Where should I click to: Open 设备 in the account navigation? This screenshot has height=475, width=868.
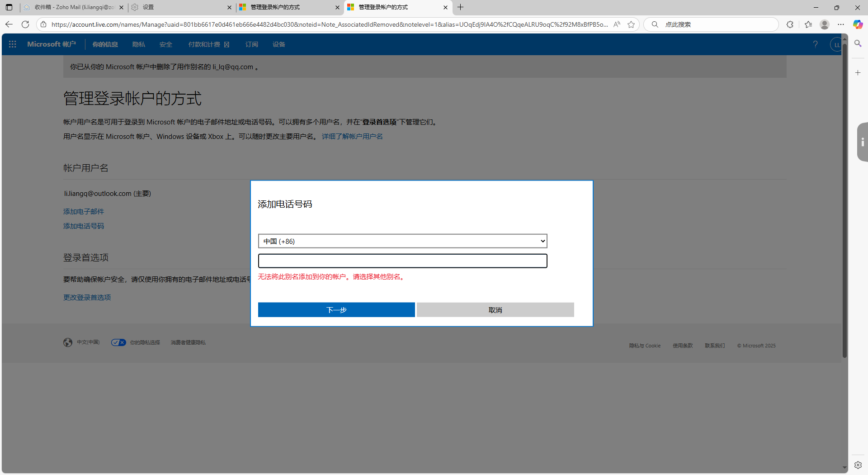click(x=279, y=44)
